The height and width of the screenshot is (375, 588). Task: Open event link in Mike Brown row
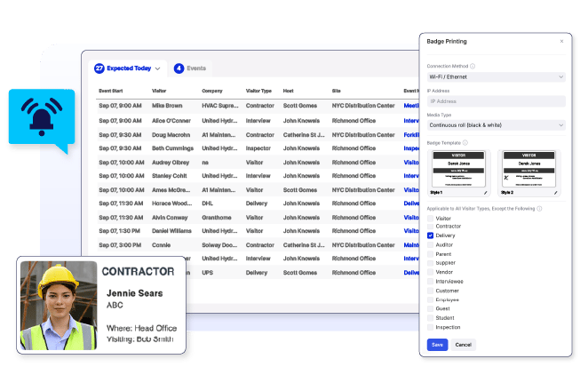tap(411, 106)
